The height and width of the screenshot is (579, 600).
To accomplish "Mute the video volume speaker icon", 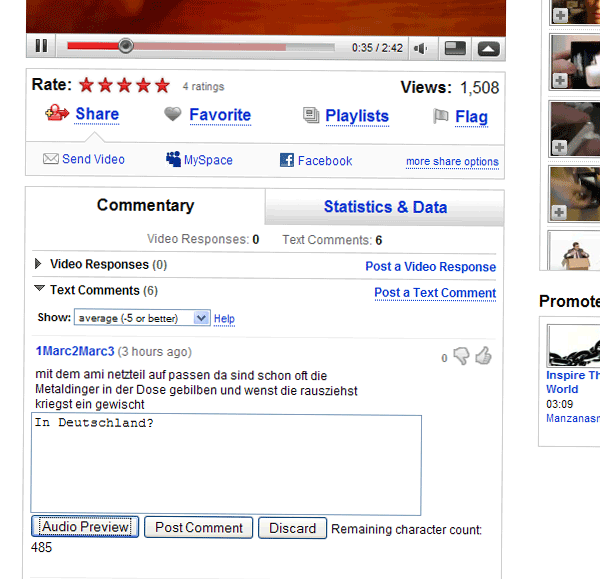I will point(421,47).
